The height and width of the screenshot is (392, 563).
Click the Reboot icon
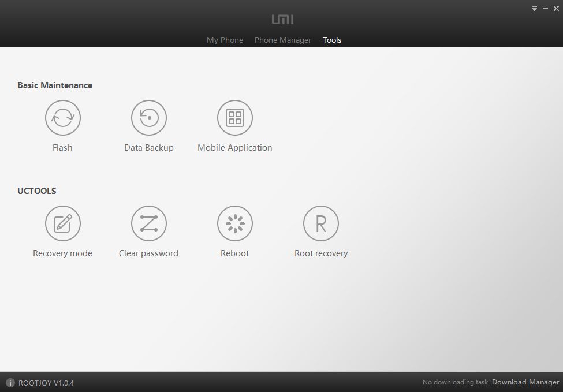click(x=234, y=223)
